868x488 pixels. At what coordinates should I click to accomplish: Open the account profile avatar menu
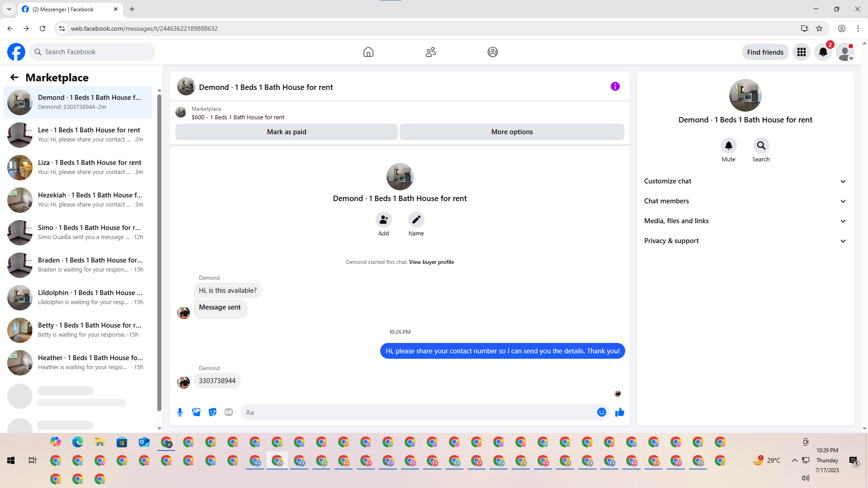click(845, 52)
